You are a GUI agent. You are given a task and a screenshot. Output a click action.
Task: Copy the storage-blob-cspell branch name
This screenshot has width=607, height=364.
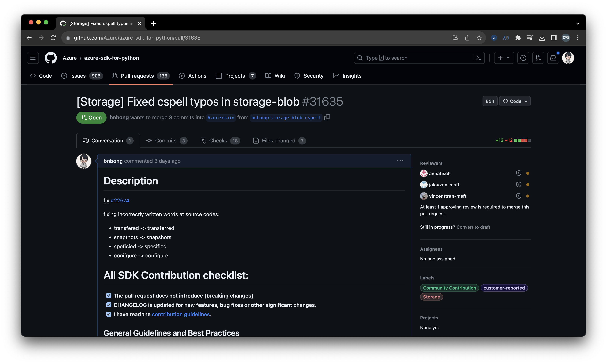(327, 117)
